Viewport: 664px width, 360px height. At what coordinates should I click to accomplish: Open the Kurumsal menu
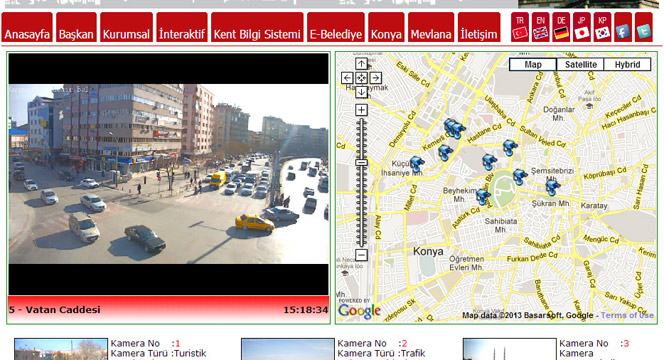(126, 27)
